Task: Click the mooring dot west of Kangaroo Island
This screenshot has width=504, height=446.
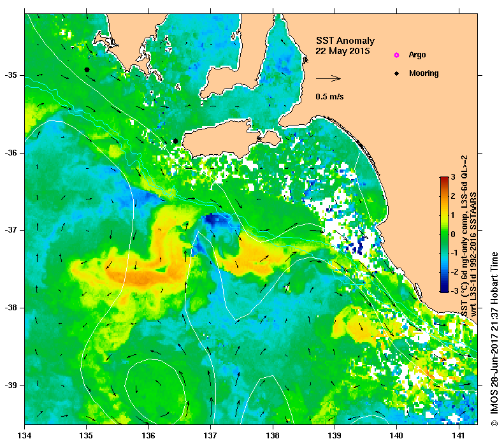Action: pos(175,141)
